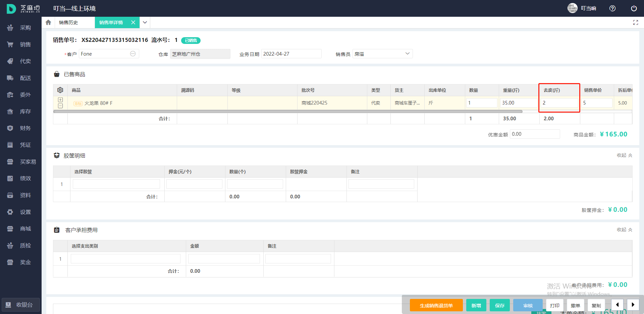Collapse the 客户承担费用 section

coord(624,230)
